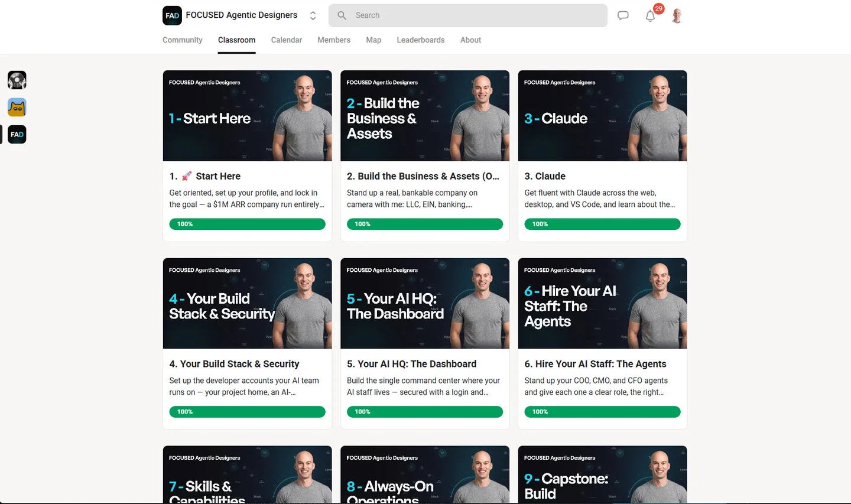Click the description "Set up the developer accounts"
Screen dimensions: 851x504
245,386
